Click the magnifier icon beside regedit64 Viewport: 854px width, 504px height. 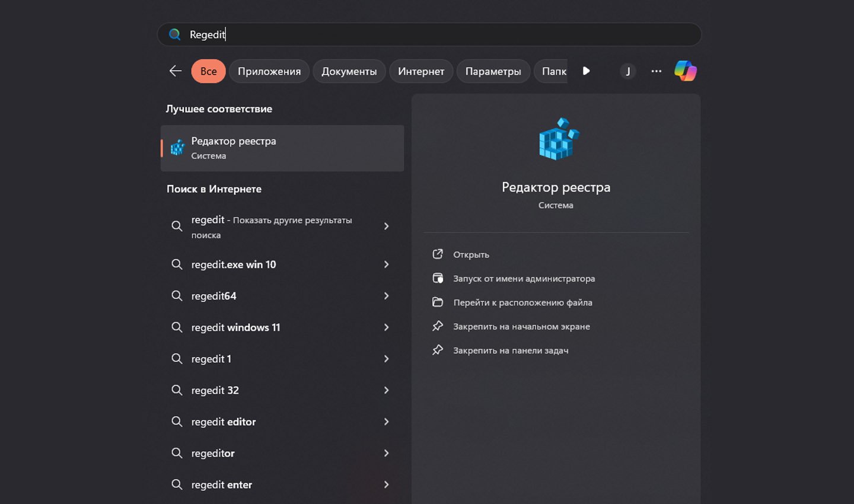click(177, 296)
